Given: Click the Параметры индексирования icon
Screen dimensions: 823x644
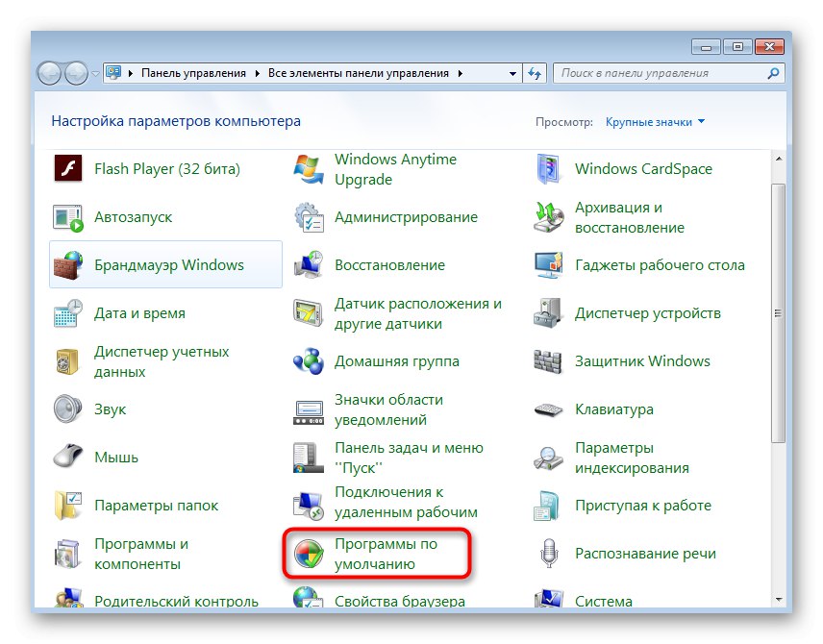Looking at the screenshot, I should (x=549, y=458).
